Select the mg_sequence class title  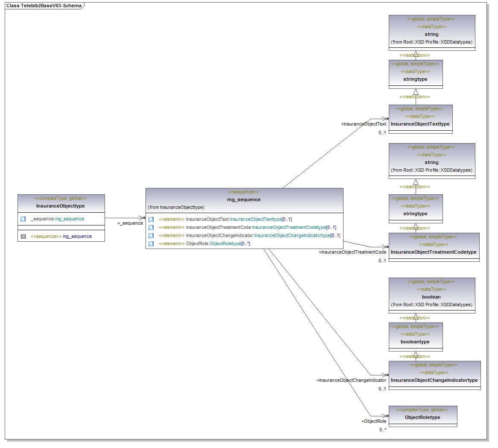[244, 199]
